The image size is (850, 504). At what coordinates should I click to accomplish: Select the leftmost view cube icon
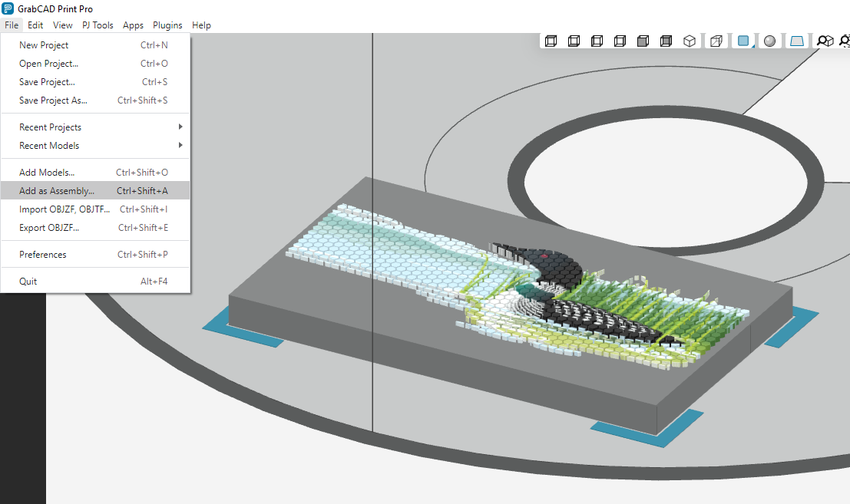[x=550, y=41]
